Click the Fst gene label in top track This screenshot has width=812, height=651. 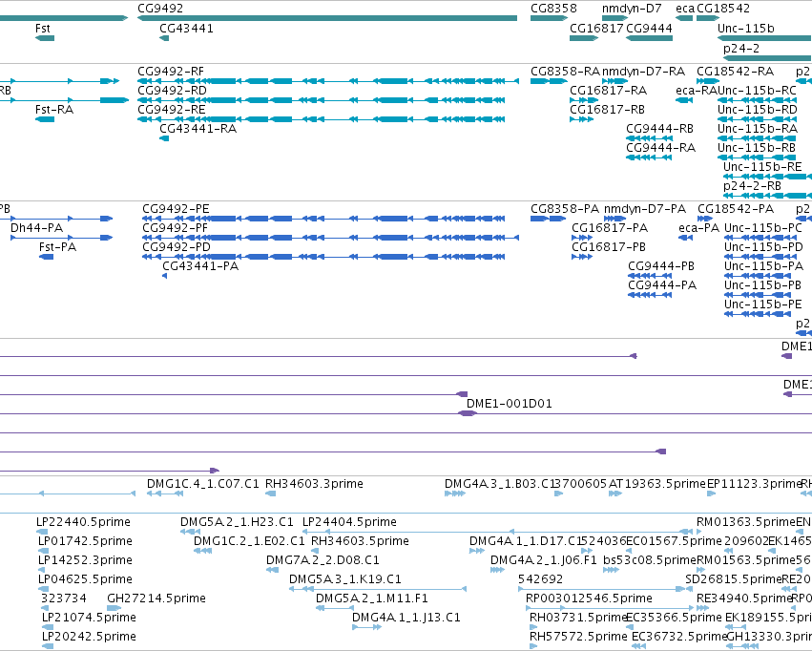pyautogui.click(x=43, y=29)
